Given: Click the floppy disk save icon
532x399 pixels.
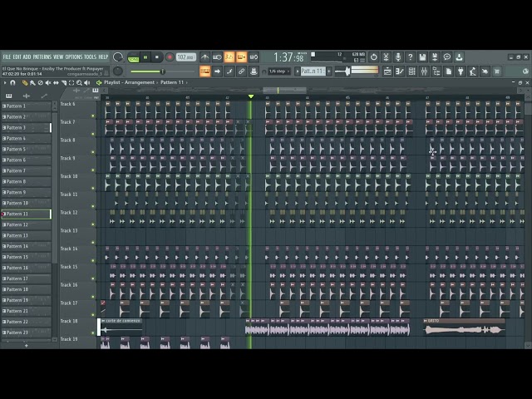Looking at the screenshot, I should [422, 57].
